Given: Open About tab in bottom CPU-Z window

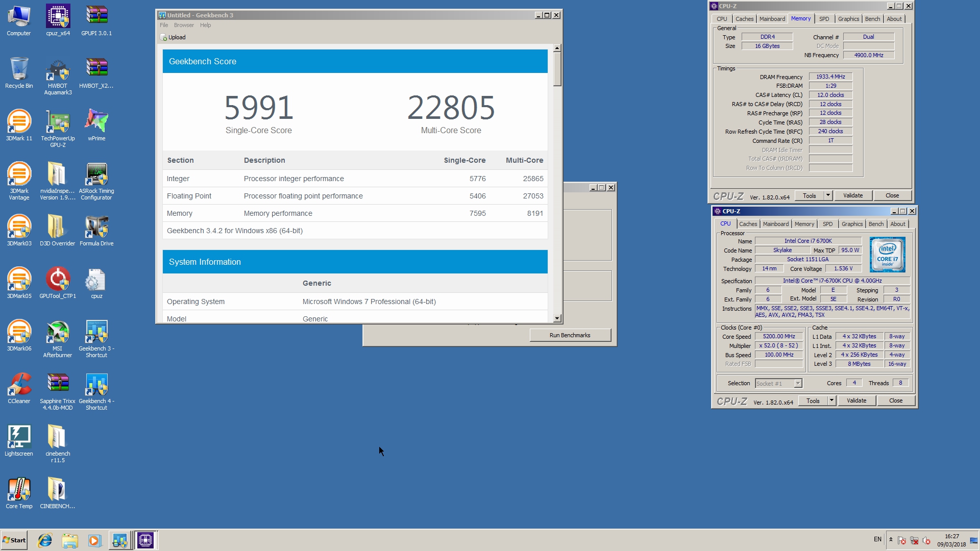Looking at the screenshot, I should (x=898, y=224).
